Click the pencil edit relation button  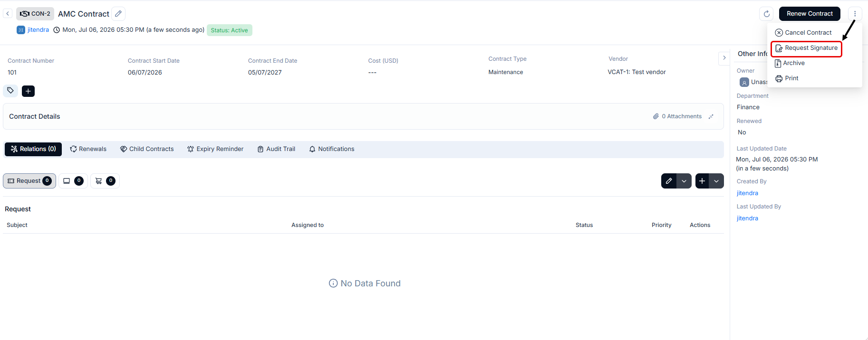pyautogui.click(x=669, y=181)
